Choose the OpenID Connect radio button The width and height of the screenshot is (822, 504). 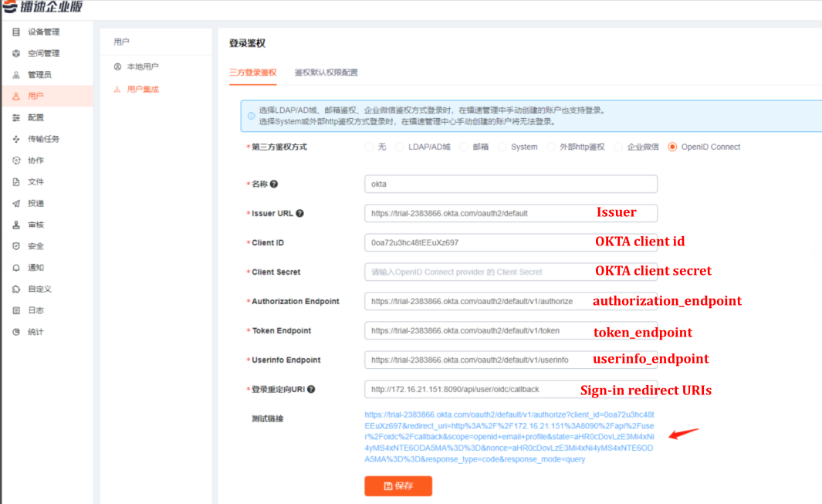click(x=672, y=147)
